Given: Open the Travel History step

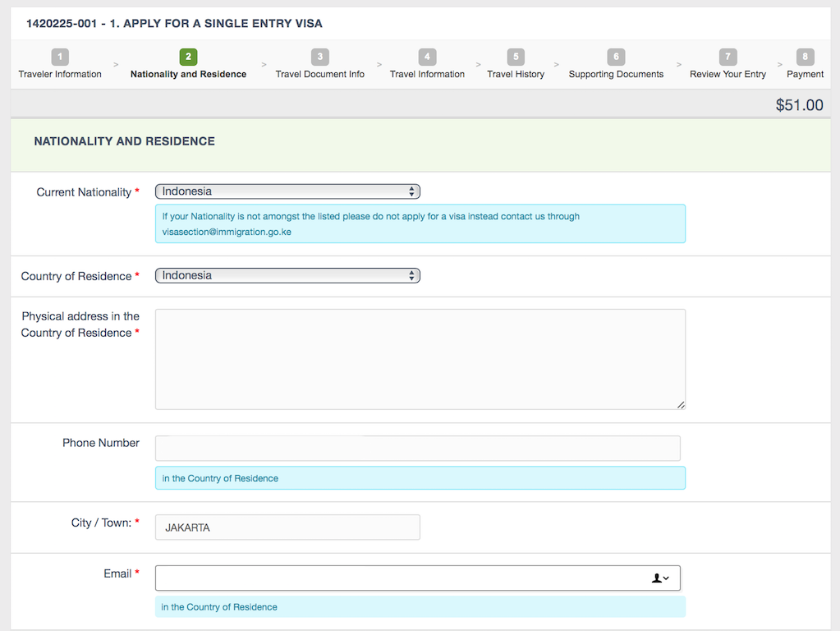Looking at the screenshot, I should 516,74.
